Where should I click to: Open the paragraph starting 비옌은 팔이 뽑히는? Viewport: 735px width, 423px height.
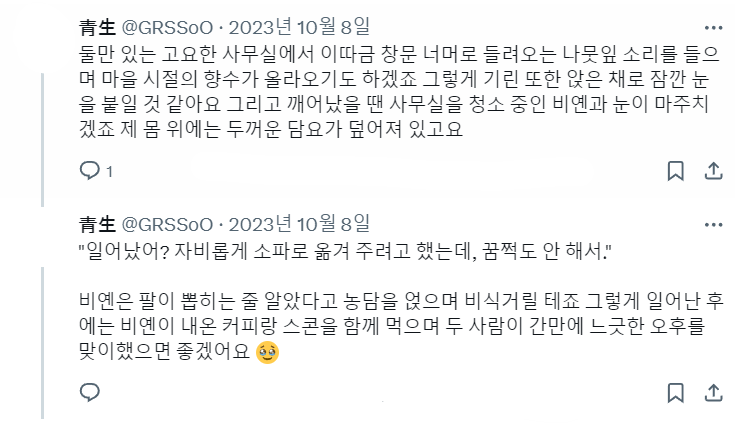pyautogui.click(x=401, y=326)
